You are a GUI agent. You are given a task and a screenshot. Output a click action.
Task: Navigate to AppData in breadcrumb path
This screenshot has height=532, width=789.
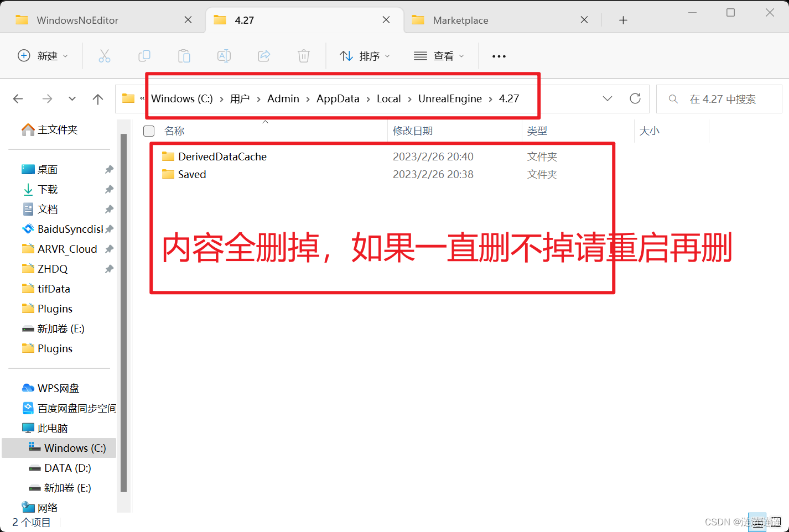click(338, 98)
